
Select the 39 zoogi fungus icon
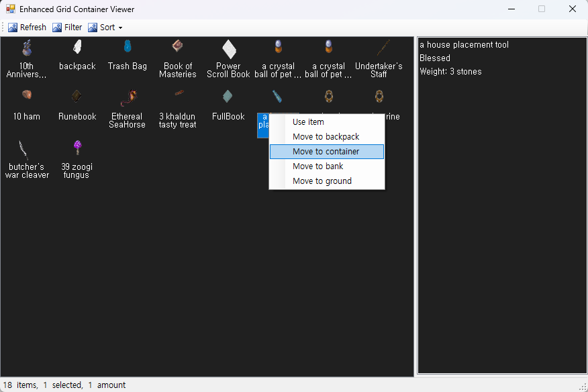click(x=78, y=148)
